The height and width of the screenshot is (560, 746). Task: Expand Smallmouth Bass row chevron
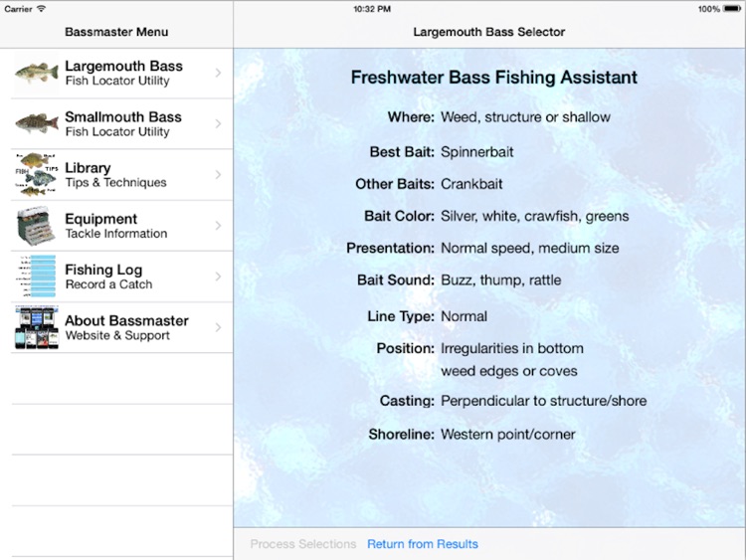[218, 123]
